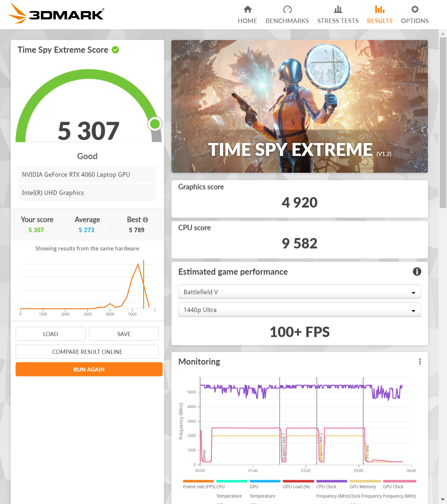Click the scrollbar up arrow
Viewport: 447px width, 504px height.
[x=443, y=33]
